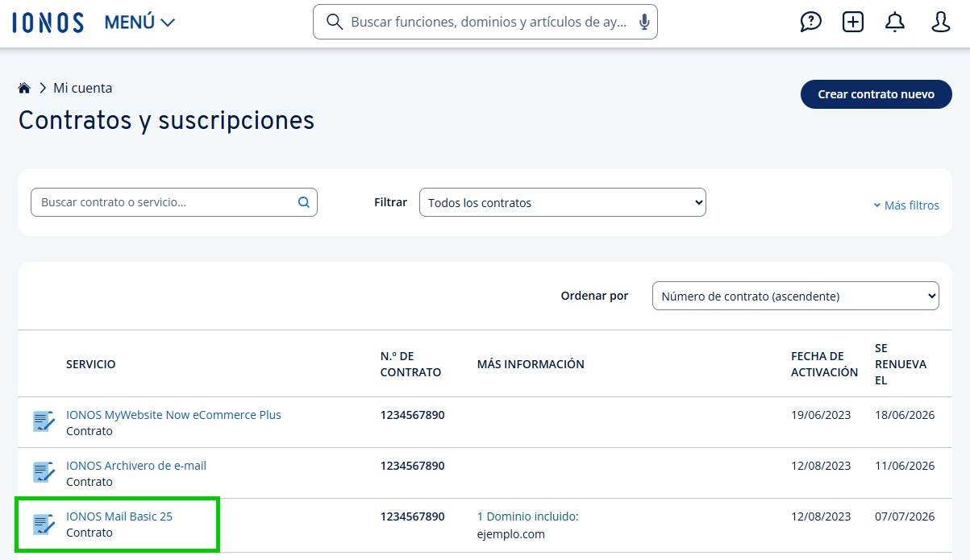970x560 pixels.
Task: Open the user account icon
Action: [x=941, y=22]
